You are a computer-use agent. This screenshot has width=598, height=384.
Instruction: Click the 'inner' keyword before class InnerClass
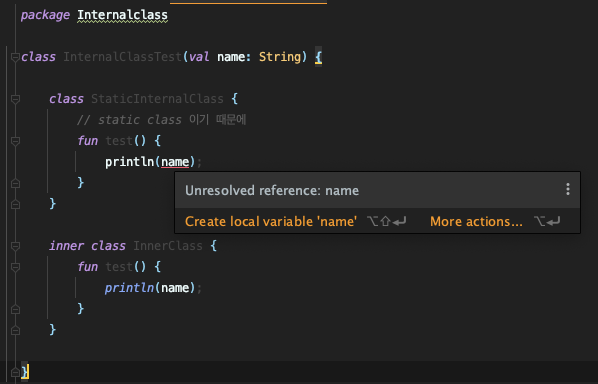tap(66, 246)
